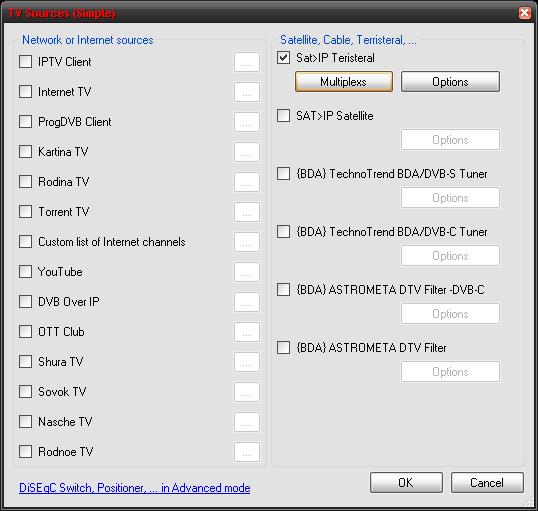Enable ASTROMETA DTV Filter -DVB-C
The height and width of the screenshot is (511, 538).
283,290
